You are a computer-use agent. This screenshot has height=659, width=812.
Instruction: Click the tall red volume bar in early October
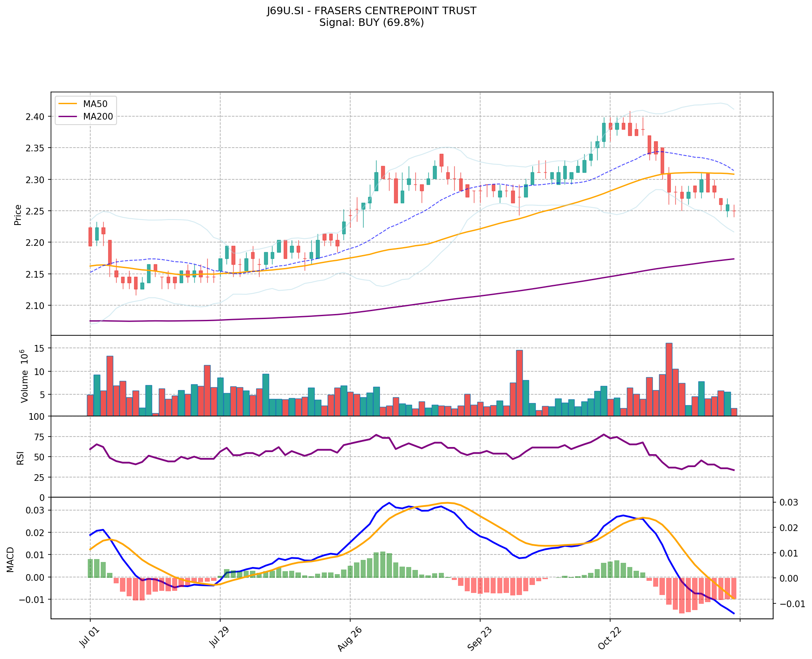tap(519, 383)
